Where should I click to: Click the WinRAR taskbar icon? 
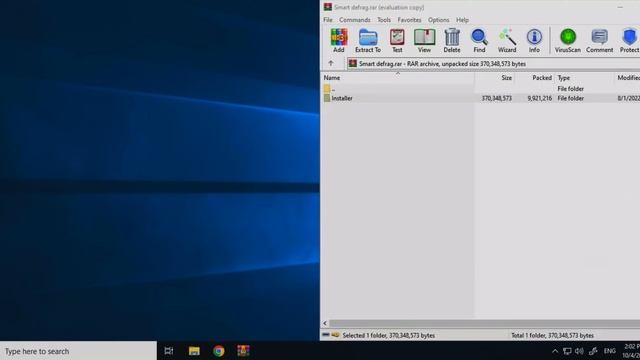click(x=243, y=351)
